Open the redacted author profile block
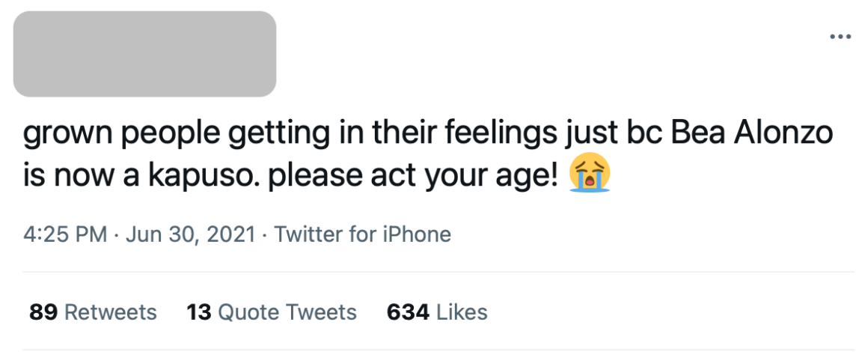The height and width of the screenshot is (352, 868). tap(144, 54)
